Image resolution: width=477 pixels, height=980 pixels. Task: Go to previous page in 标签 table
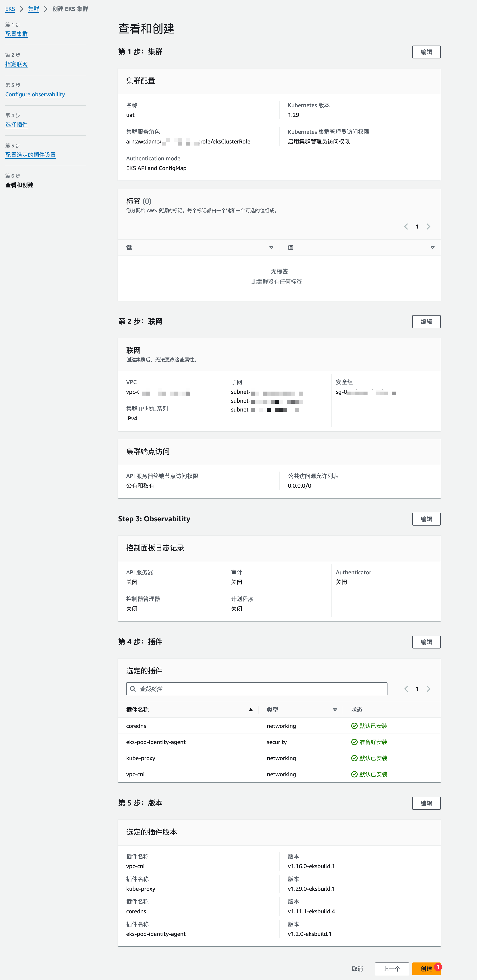(x=406, y=226)
